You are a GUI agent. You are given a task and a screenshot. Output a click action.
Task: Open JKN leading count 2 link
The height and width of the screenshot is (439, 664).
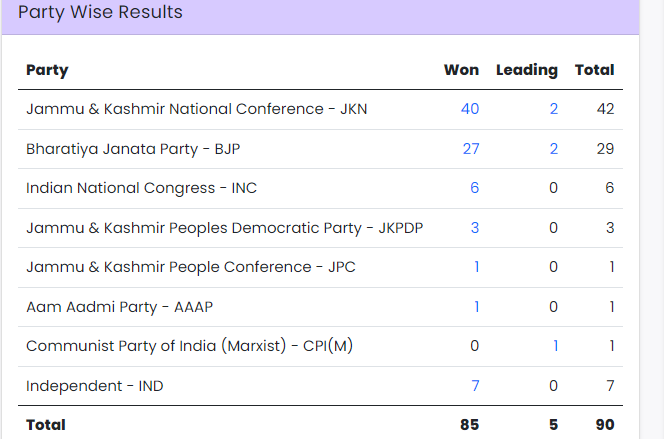pos(553,109)
